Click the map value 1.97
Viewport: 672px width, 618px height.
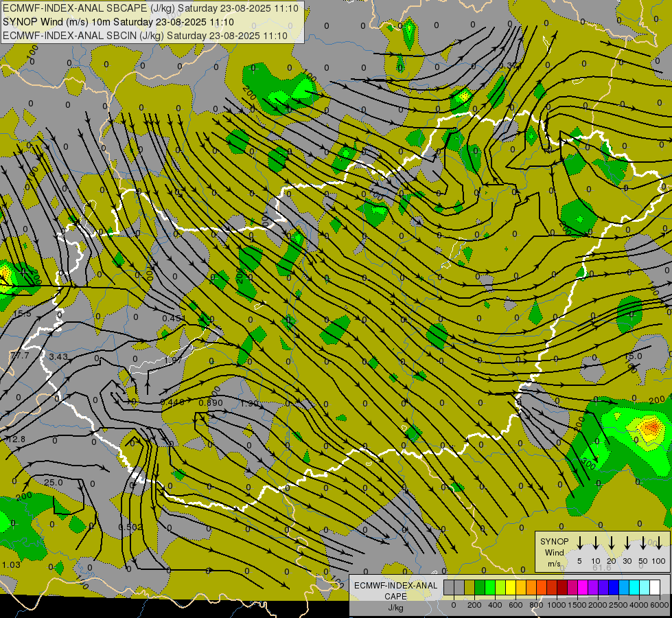(x=173, y=360)
